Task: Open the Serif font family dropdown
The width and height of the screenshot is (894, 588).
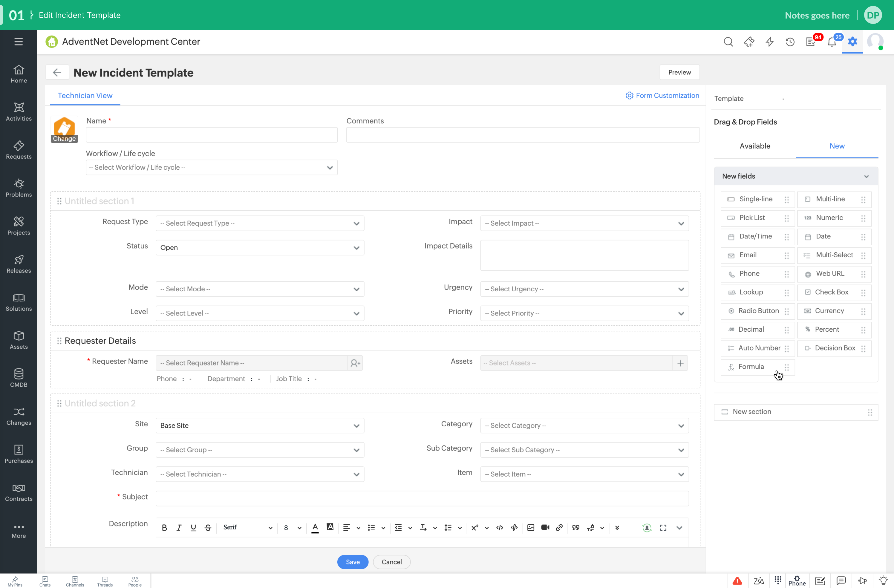Action: pyautogui.click(x=247, y=528)
